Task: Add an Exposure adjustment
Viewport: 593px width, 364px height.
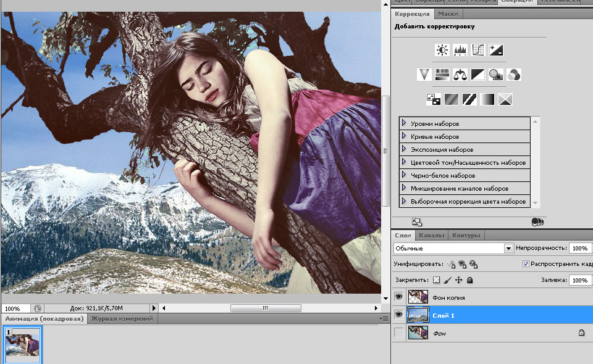Action: [x=496, y=50]
